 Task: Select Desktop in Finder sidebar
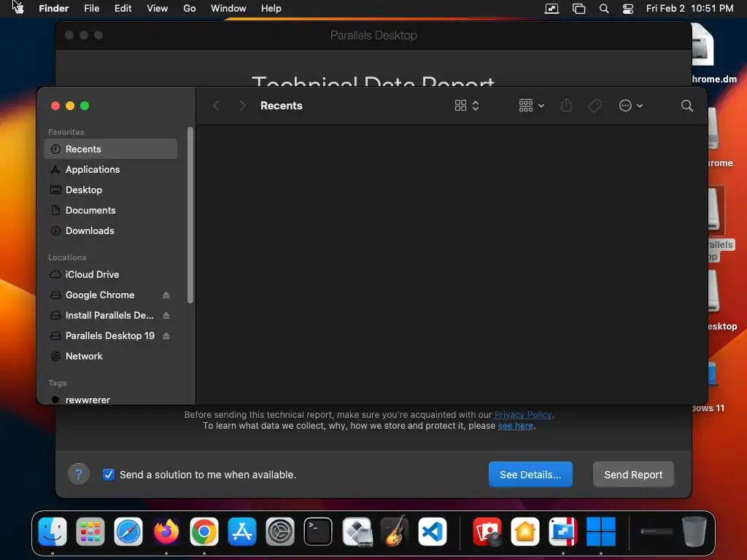coord(111,190)
